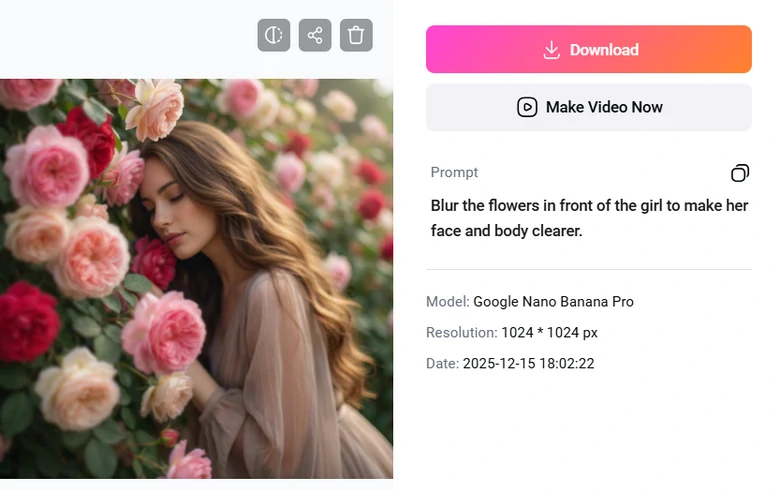Delete the image using the trash icon
780x490 pixels.
click(x=356, y=35)
